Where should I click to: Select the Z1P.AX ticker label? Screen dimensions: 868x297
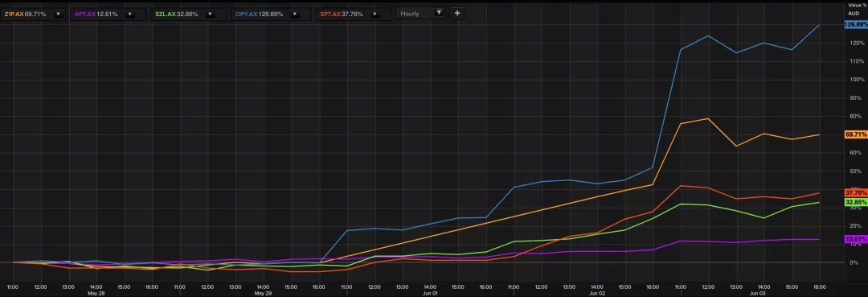point(14,14)
